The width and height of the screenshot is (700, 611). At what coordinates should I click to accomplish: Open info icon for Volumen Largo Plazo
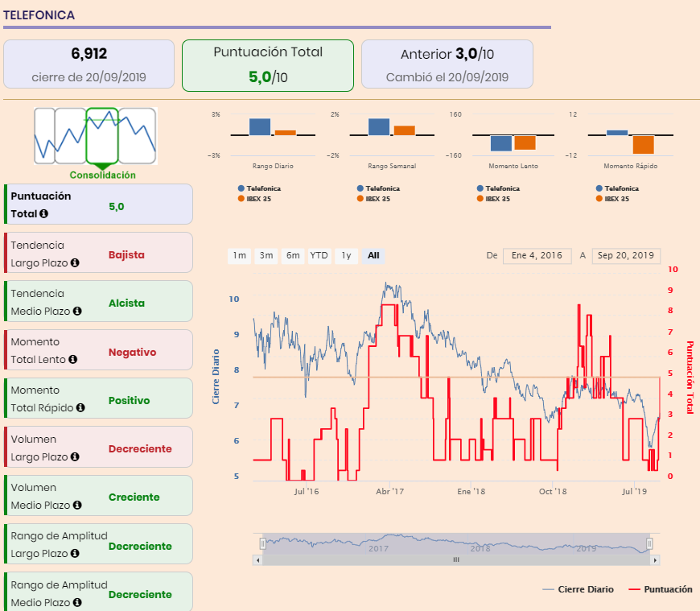click(x=75, y=456)
